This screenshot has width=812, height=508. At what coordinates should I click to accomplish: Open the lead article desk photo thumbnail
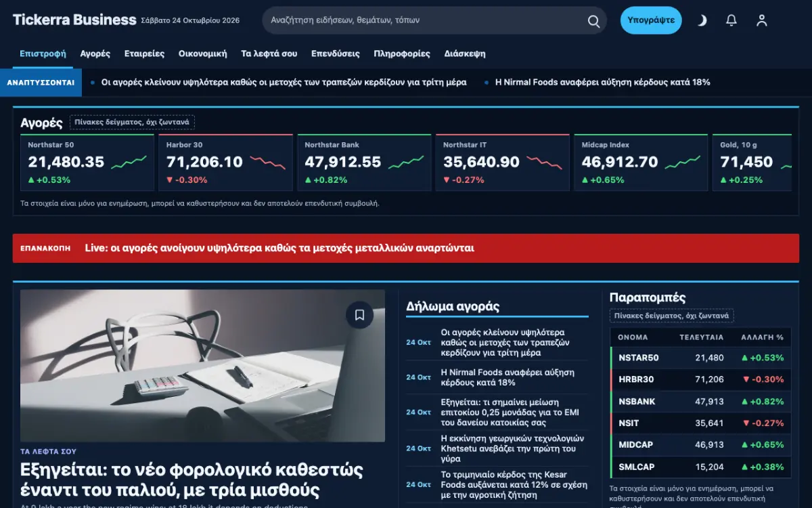click(202, 366)
